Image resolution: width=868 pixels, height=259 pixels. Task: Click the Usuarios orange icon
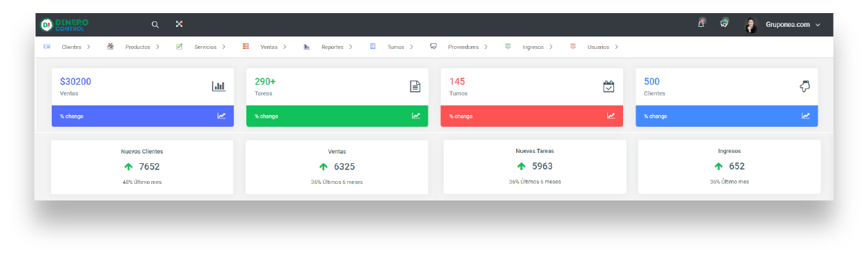tap(573, 47)
